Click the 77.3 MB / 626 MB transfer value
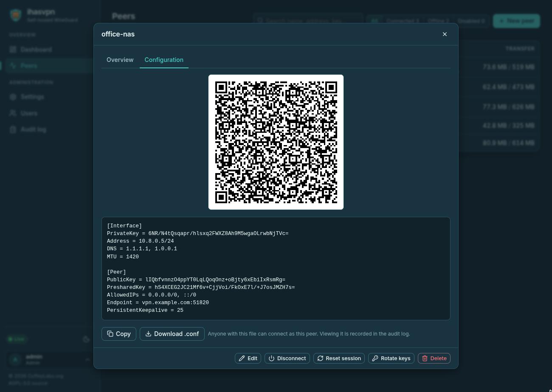 (x=509, y=106)
